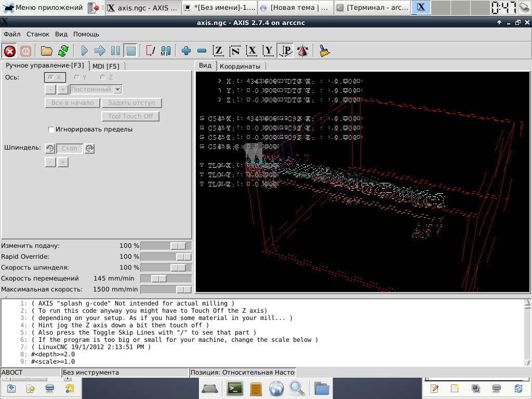Viewport: 532px width, 399px height.
Task: Open the Меню приложений system menu
Action: point(43,7)
